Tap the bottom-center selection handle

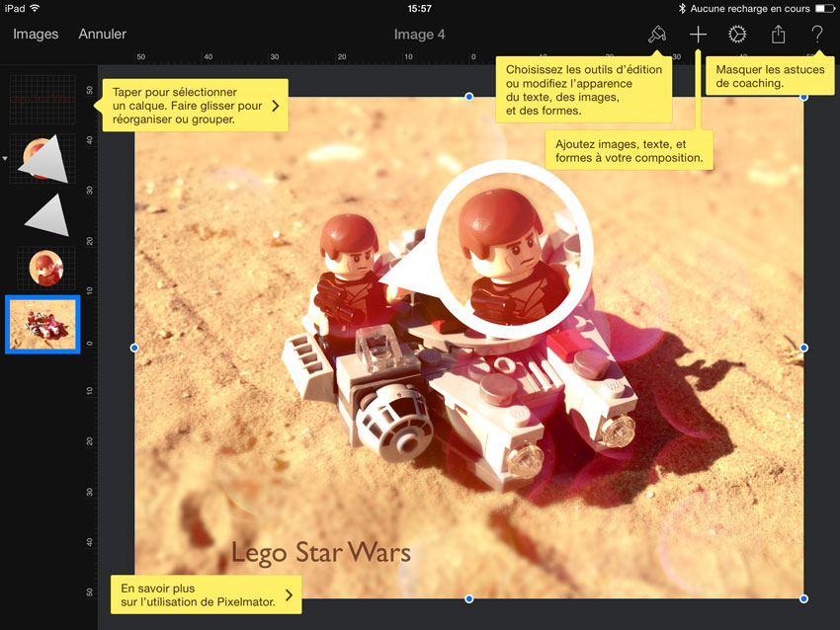tap(469, 599)
